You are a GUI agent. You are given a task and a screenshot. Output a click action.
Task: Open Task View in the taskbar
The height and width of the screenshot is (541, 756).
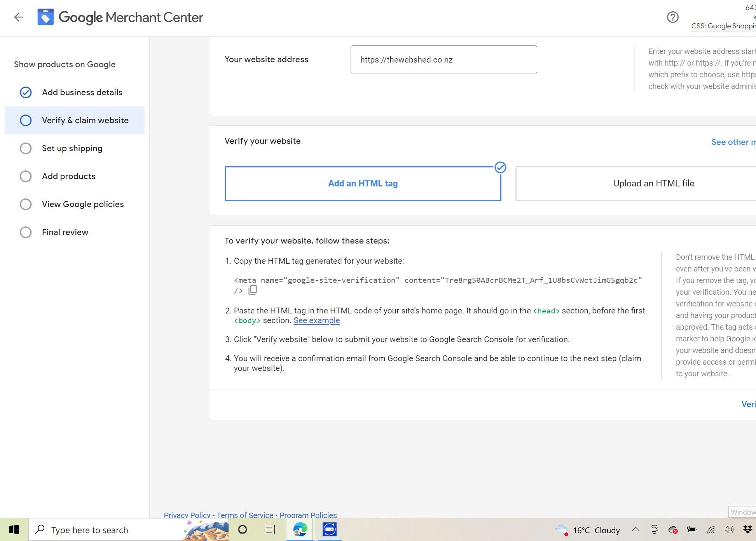tap(270, 529)
